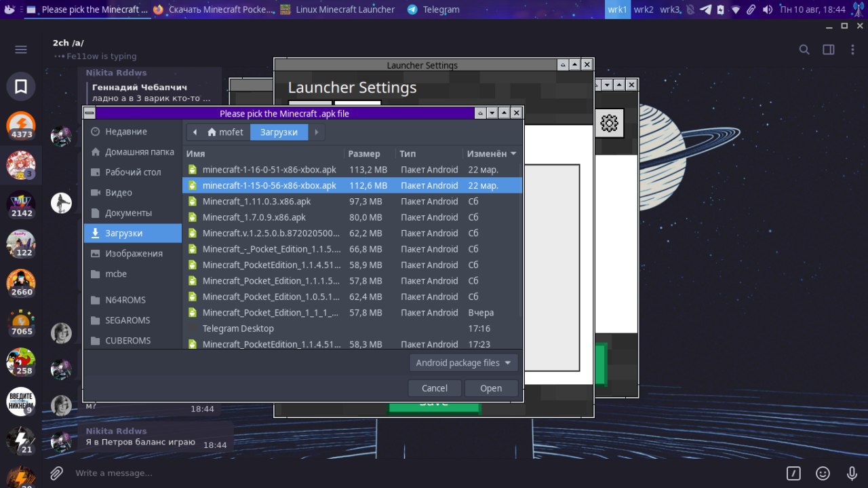Open bot commands slash icon
The image size is (868, 488).
pos(793,473)
